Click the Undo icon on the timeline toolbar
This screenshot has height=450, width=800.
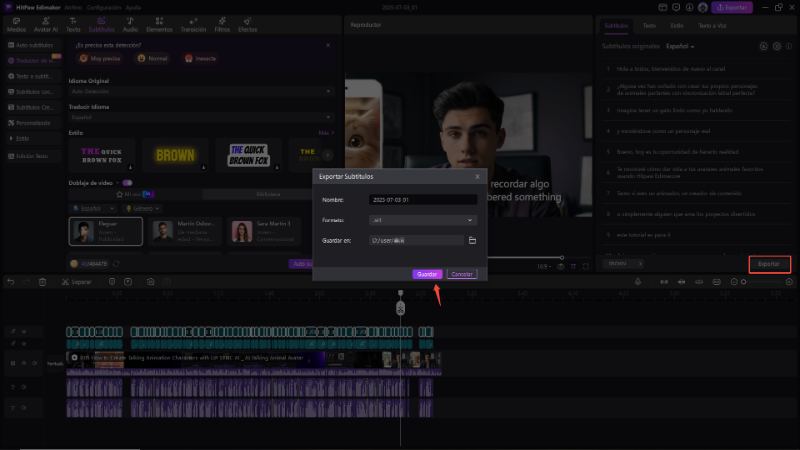pyautogui.click(x=11, y=282)
